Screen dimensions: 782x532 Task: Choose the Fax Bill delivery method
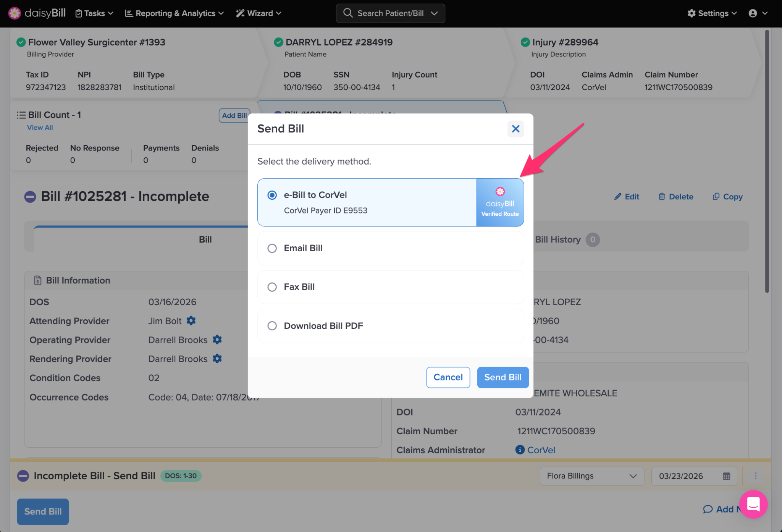click(272, 287)
